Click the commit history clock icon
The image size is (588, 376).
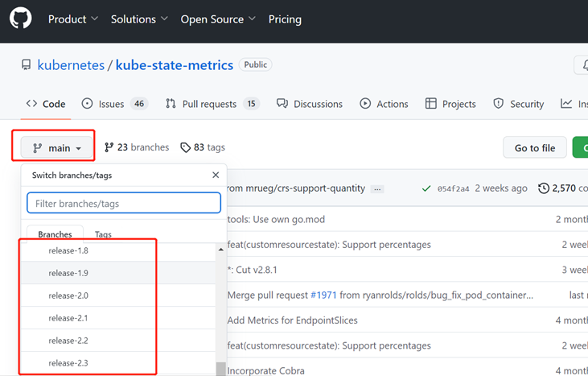[544, 188]
